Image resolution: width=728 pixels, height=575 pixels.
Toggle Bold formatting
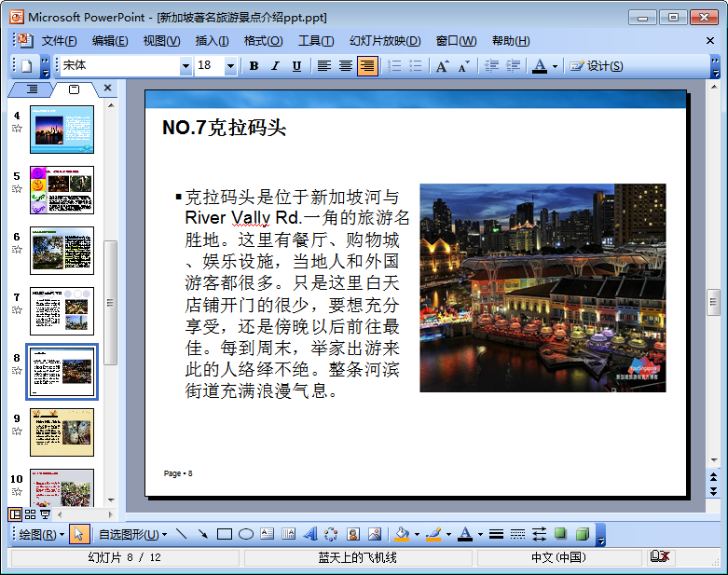tap(254, 66)
